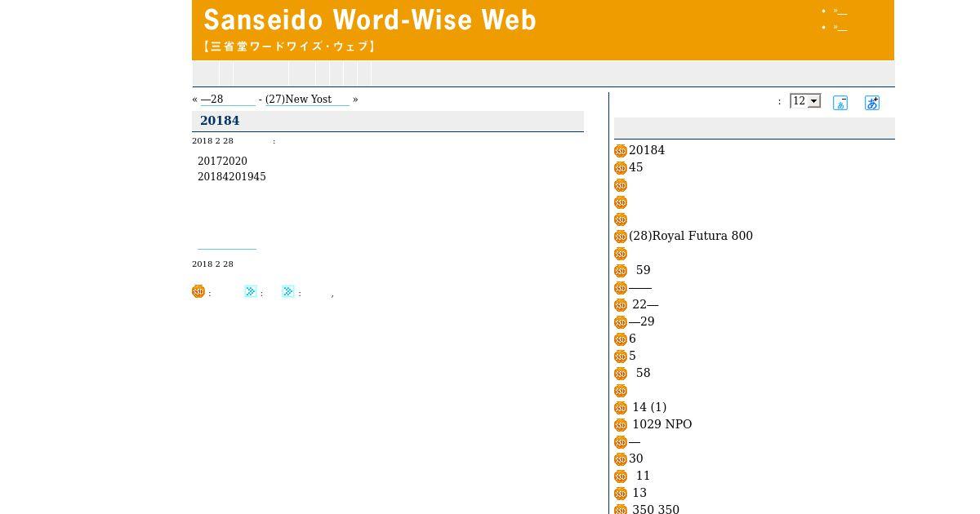Click the decrease font size icon
The width and height of the screenshot is (980, 514).
pos(840,103)
